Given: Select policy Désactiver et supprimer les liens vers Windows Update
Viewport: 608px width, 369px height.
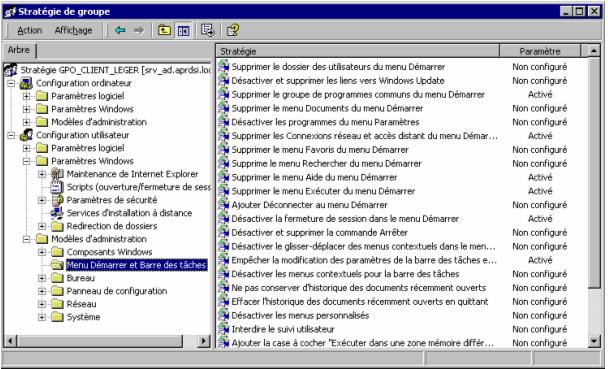Looking at the screenshot, I should [338, 81].
